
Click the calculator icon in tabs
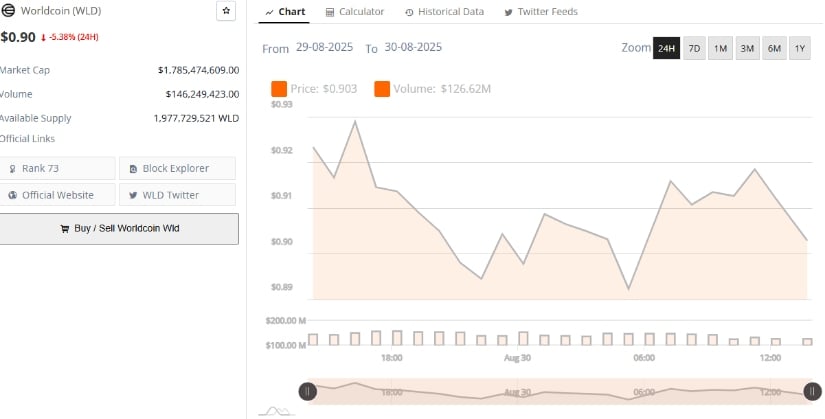tap(330, 12)
